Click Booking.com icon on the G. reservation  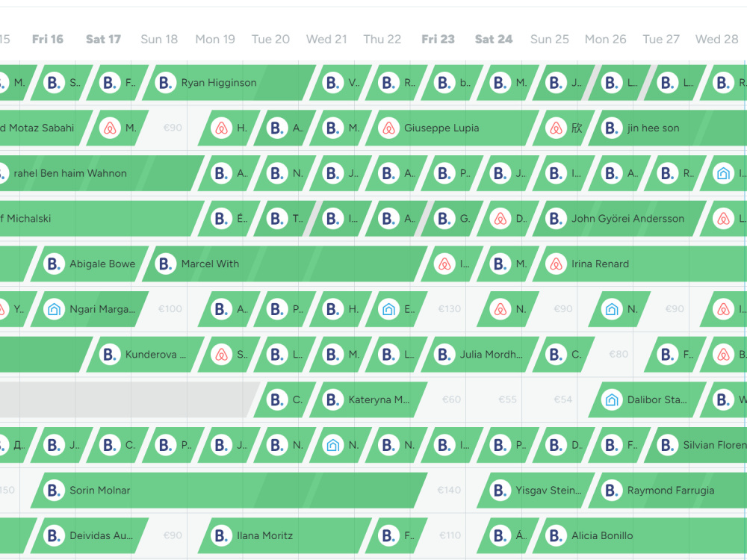(x=444, y=219)
